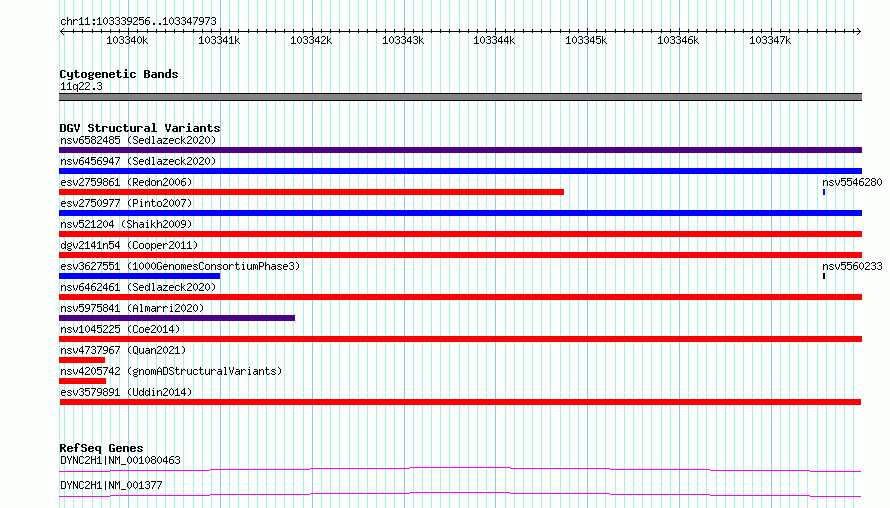Click the short red nsv4737967 bar

(82, 360)
